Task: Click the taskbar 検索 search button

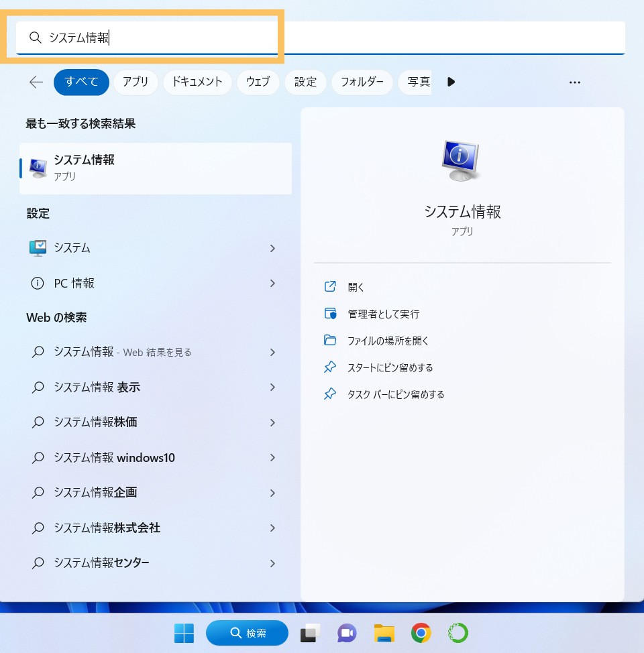Action: click(247, 633)
